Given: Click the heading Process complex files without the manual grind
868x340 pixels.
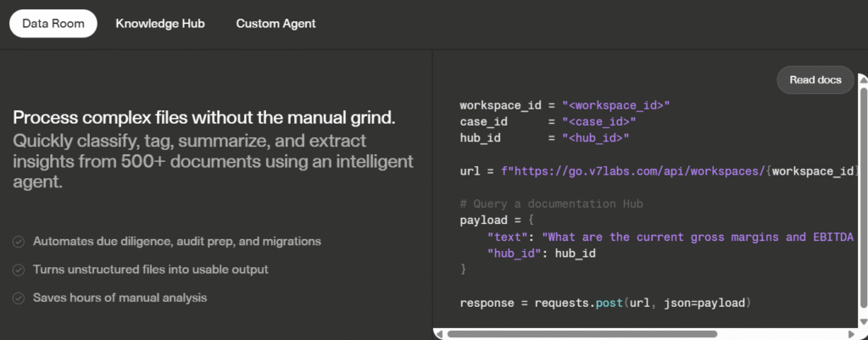Looking at the screenshot, I should click(x=204, y=118).
